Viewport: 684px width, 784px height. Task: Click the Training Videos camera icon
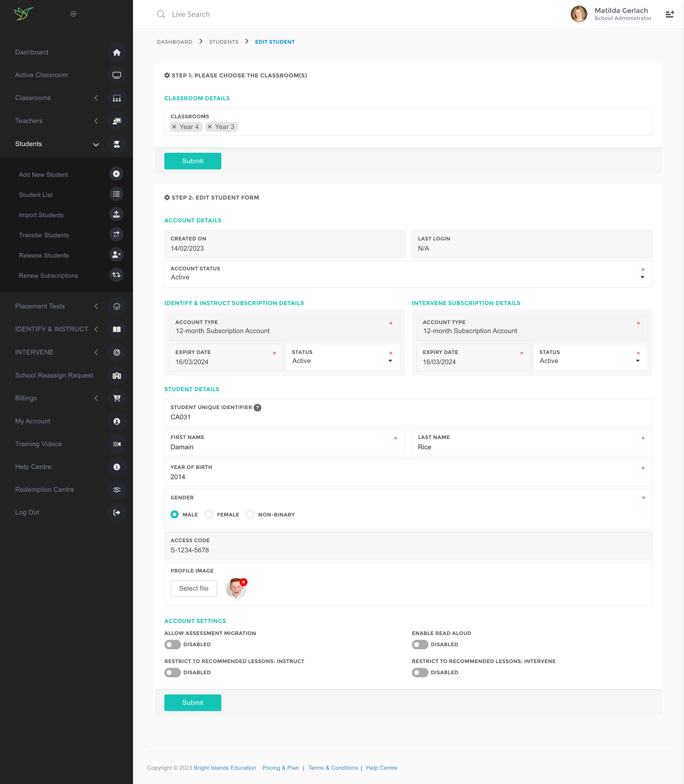(116, 444)
